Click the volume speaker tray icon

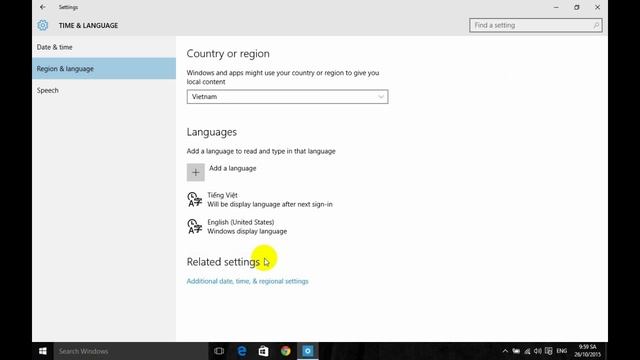click(538, 351)
